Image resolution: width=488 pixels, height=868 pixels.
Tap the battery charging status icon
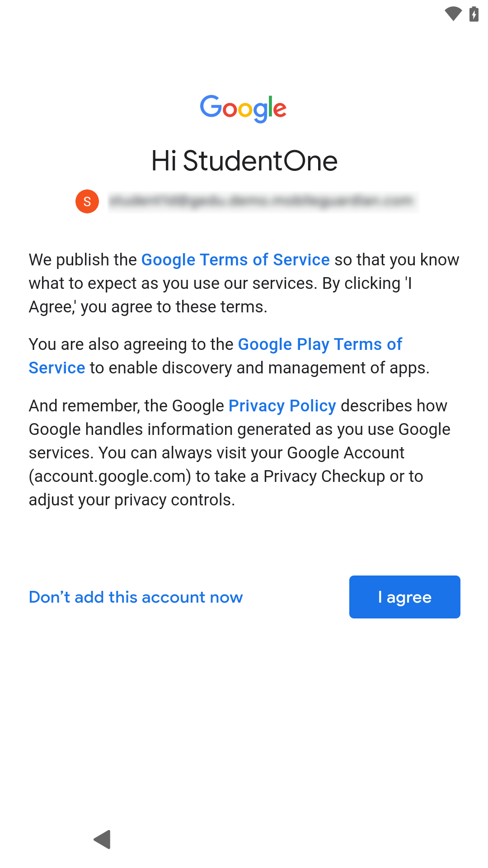tap(474, 14)
